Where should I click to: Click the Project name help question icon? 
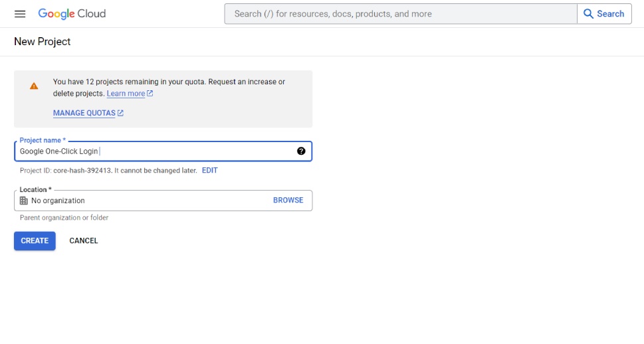point(301,151)
